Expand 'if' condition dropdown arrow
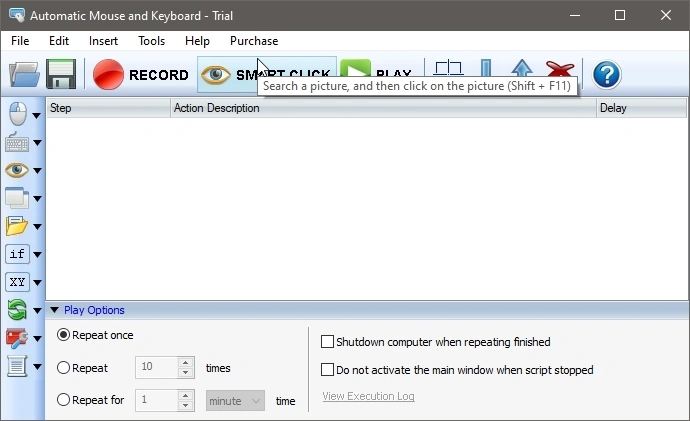 tap(37, 255)
